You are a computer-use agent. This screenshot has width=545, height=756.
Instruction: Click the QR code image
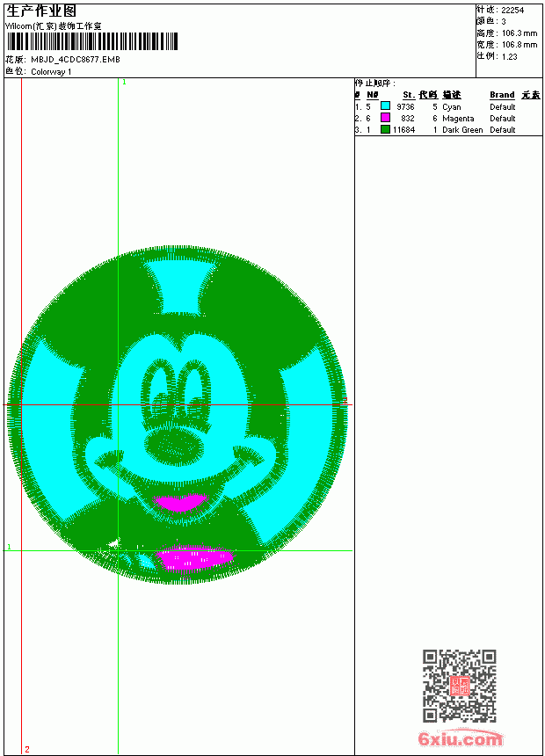tap(460, 685)
